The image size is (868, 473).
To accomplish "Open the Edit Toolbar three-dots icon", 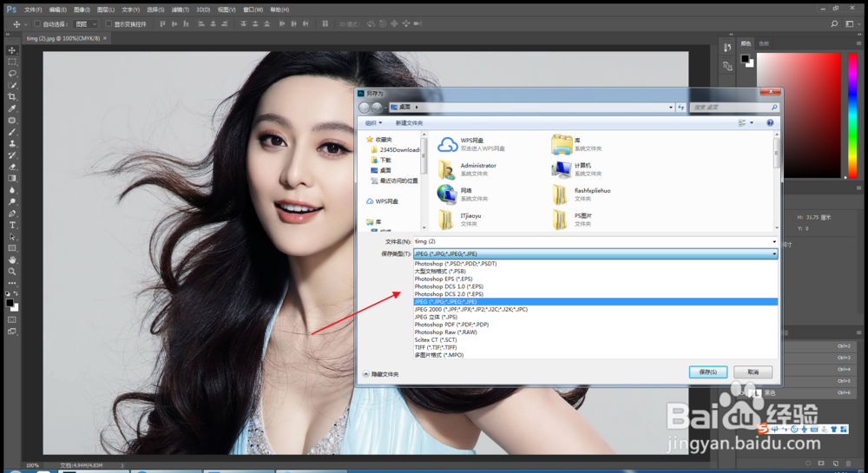I will tap(12, 283).
